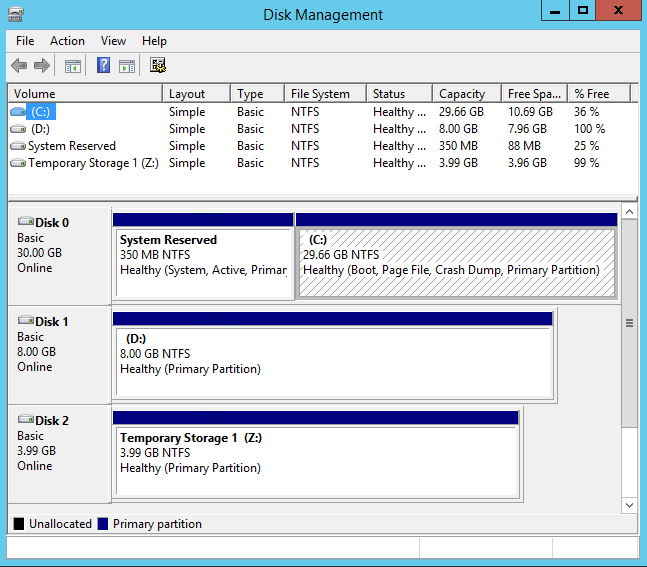
Task: Toggle the Show/Hide Action Pane icon
Action: [127, 66]
